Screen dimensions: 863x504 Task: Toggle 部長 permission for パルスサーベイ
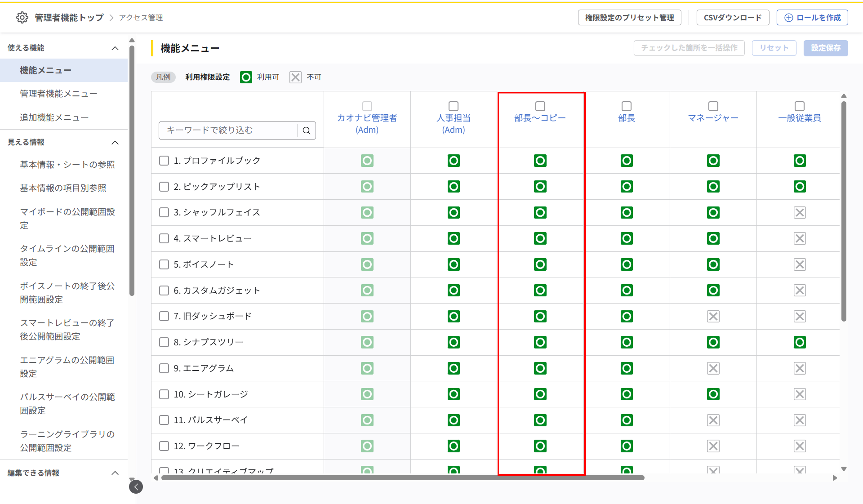pos(626,420)
